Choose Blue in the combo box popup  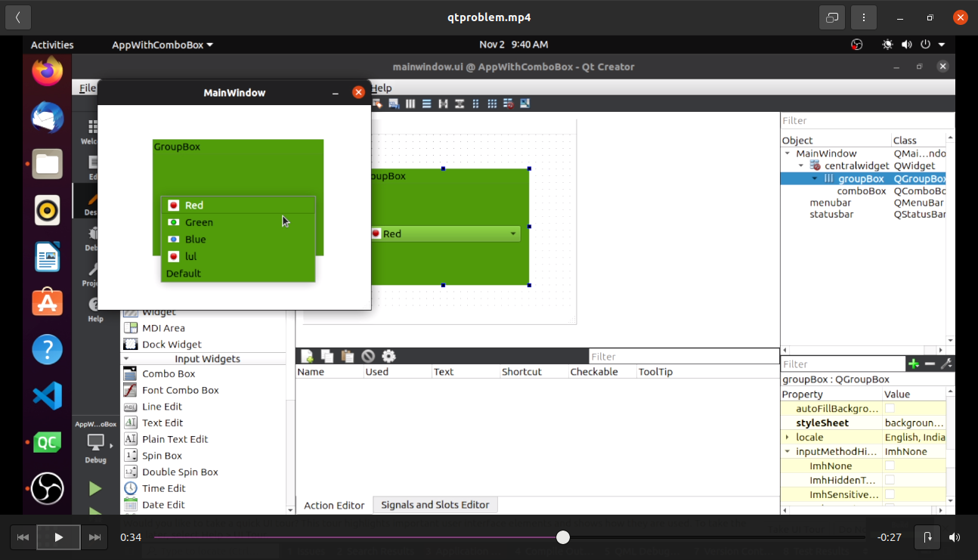click(x=238, y=240)
